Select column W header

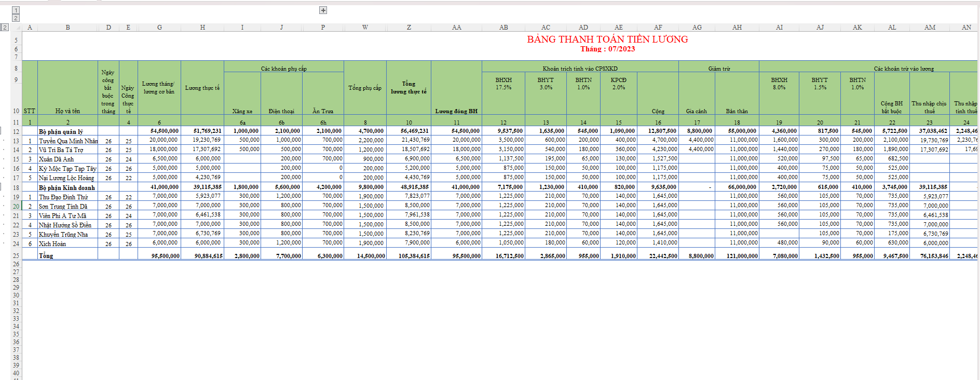(365, 28)
